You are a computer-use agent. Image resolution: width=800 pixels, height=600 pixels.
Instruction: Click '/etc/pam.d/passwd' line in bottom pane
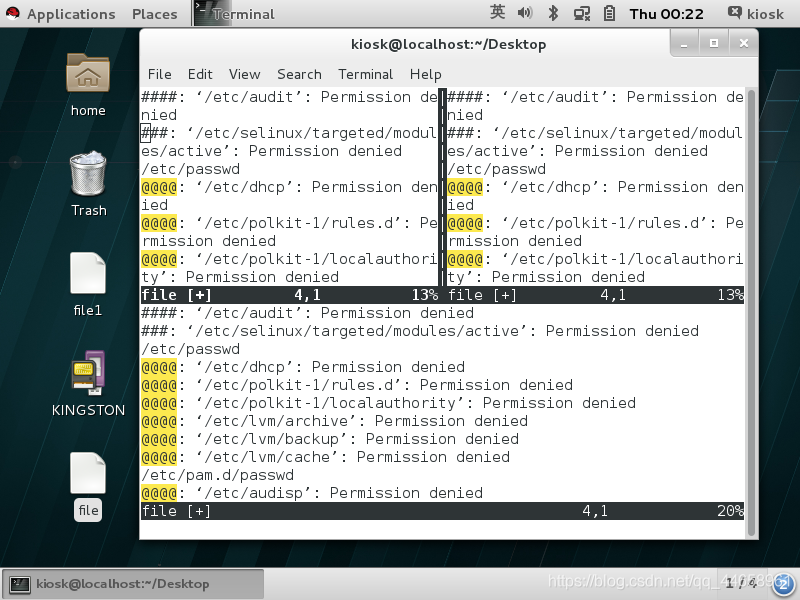[x=218, y=475]
